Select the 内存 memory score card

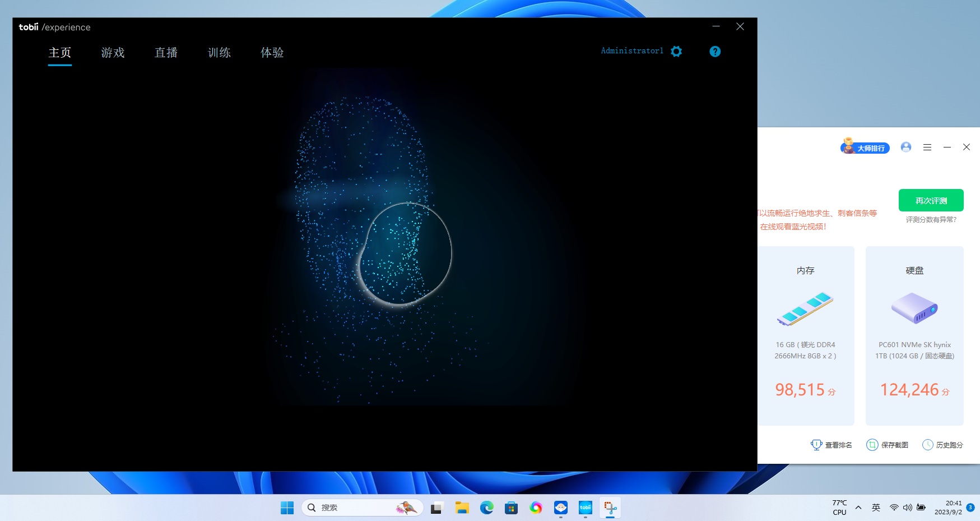tap(806, 335)
